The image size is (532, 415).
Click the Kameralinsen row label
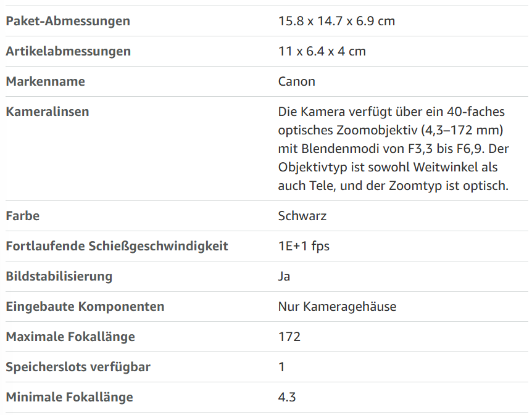pos(48,112)
